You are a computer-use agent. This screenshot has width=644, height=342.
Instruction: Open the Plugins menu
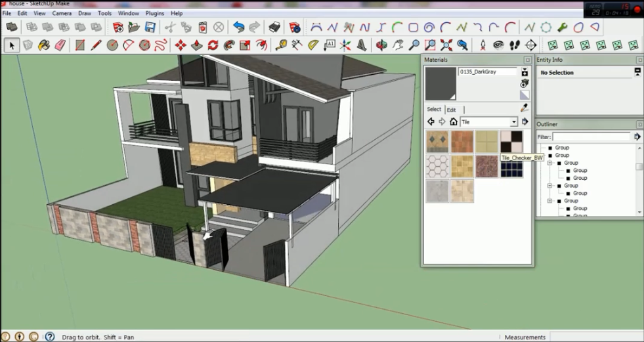[155, 13]
